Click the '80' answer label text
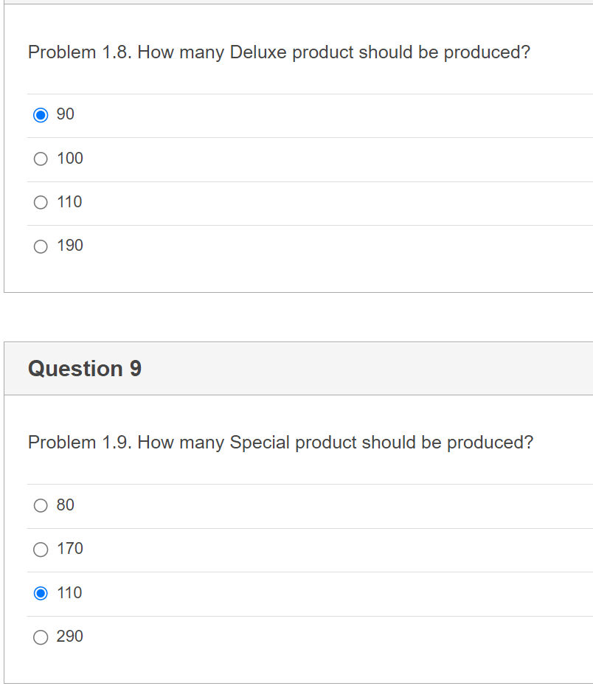 coord(66,505)
